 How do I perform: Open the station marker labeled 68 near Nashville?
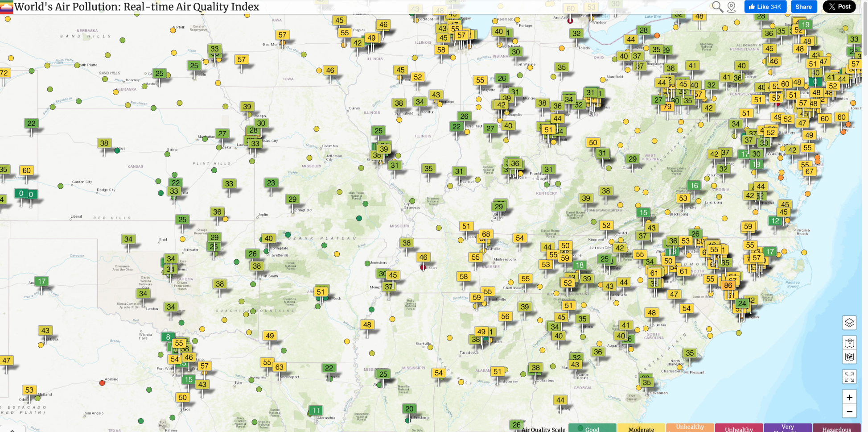pos(485,233)
